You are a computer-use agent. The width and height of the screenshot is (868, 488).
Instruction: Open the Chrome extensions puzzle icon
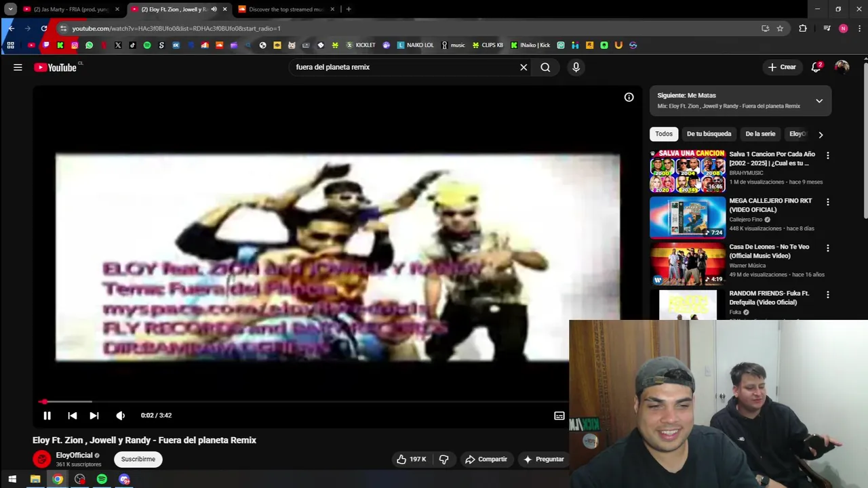pyautogui.click(x=803, y=28)
